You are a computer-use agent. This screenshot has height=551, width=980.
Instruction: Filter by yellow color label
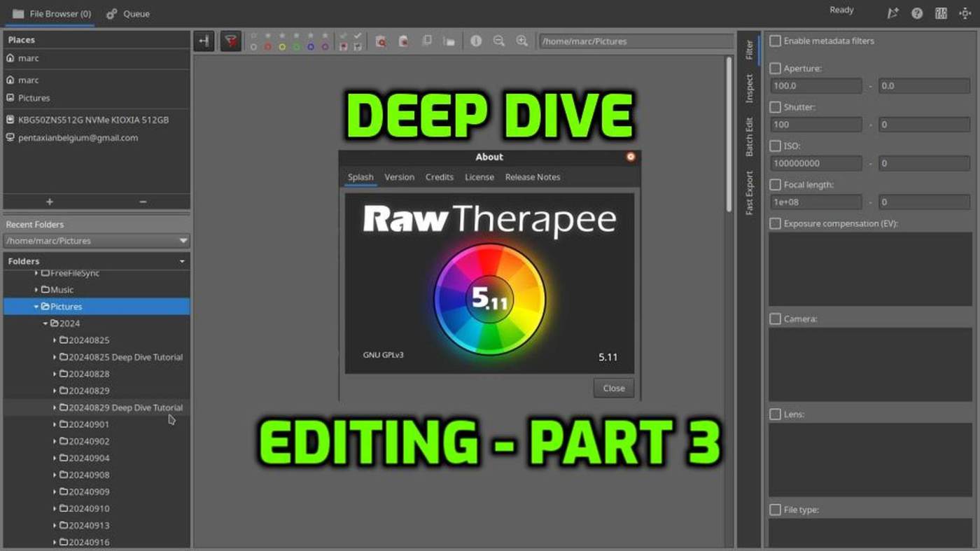282,47
